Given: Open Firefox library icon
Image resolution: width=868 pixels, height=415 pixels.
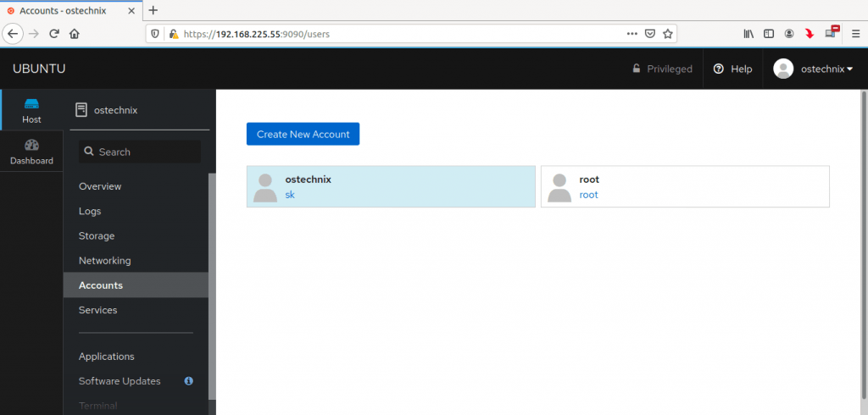Looking at the screenshot, I should (748, 34).
